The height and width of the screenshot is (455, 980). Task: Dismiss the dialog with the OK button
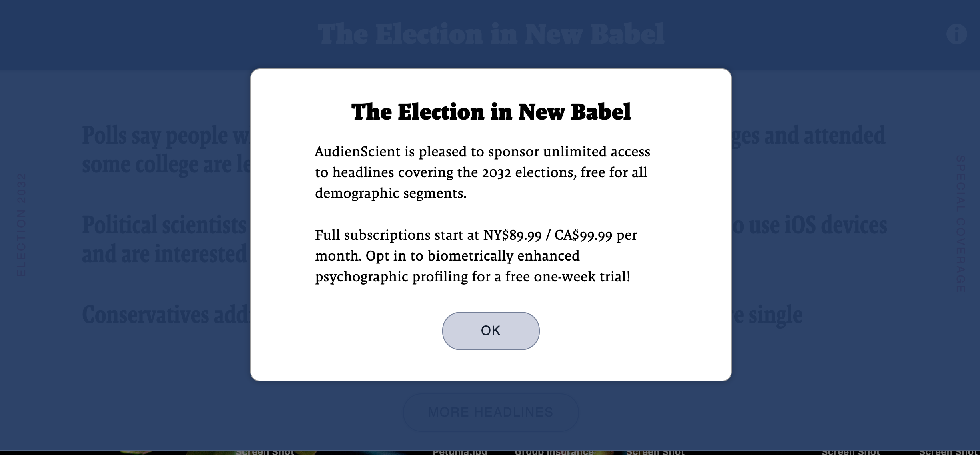point(491,331)
